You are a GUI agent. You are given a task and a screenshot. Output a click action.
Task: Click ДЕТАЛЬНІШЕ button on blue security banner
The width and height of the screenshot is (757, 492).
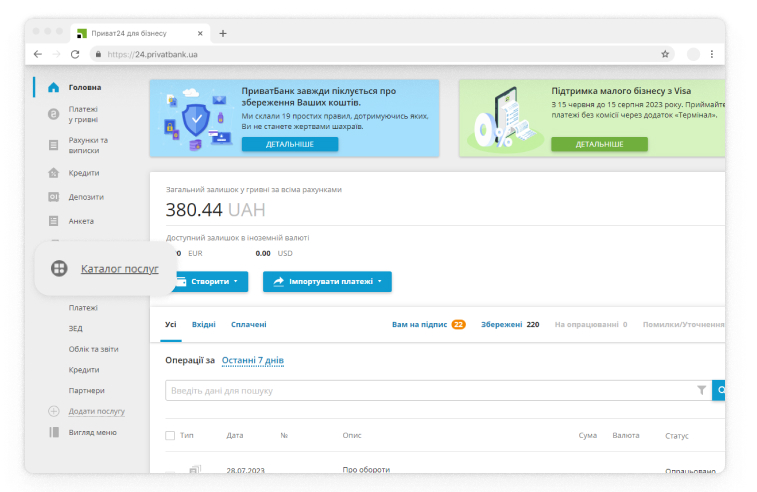[x=289, y=144]
